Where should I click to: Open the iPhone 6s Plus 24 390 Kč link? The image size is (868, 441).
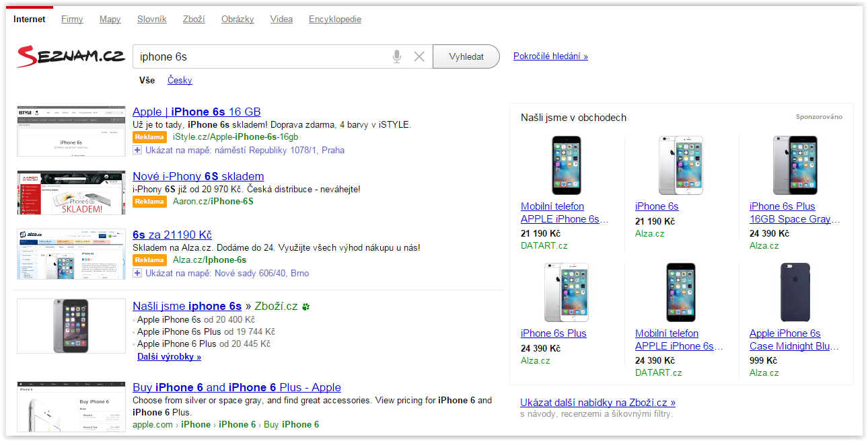pyautogui.click(x=554, y=333)
